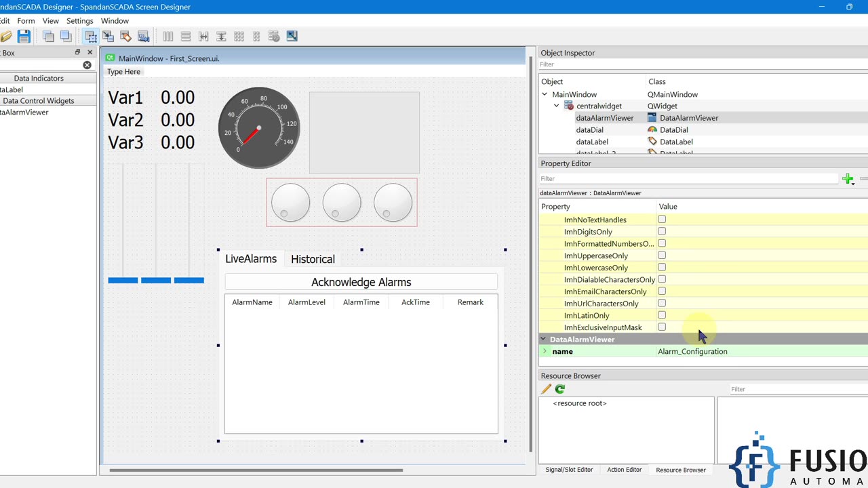
Task: Toggle the ImhDigitsOnly checkbox
Action: click(662, 231)
